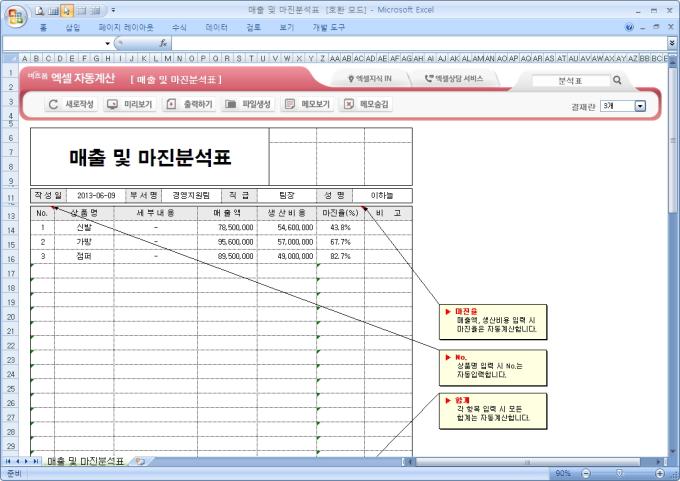Click the 미리보기 monitor icon

pos(112,104)
